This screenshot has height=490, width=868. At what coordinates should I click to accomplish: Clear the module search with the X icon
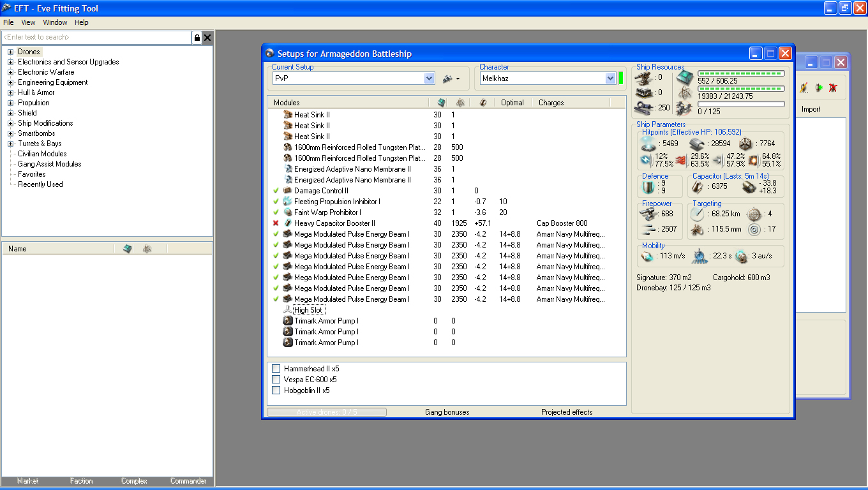207,38
